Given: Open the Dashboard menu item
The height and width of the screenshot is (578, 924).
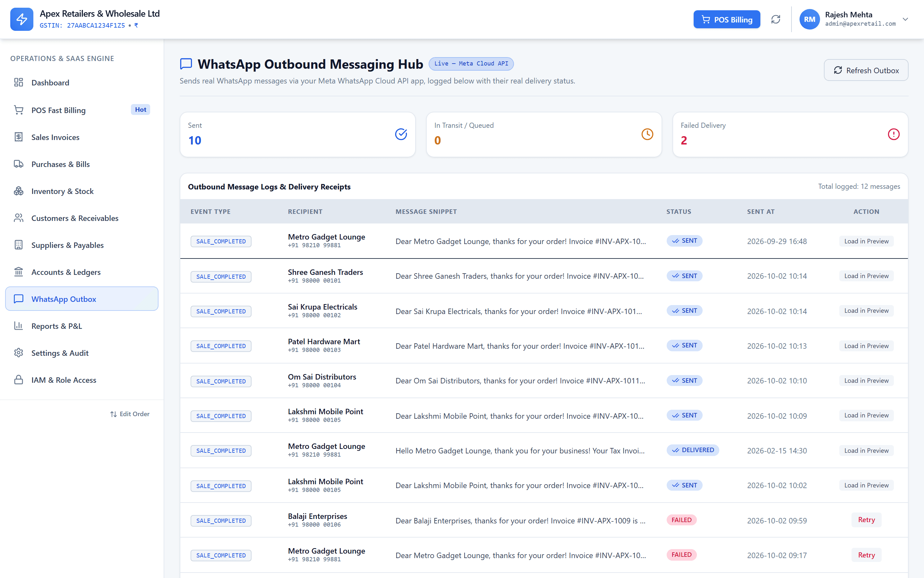Looking at the screenshot, I should click(82, 83).
